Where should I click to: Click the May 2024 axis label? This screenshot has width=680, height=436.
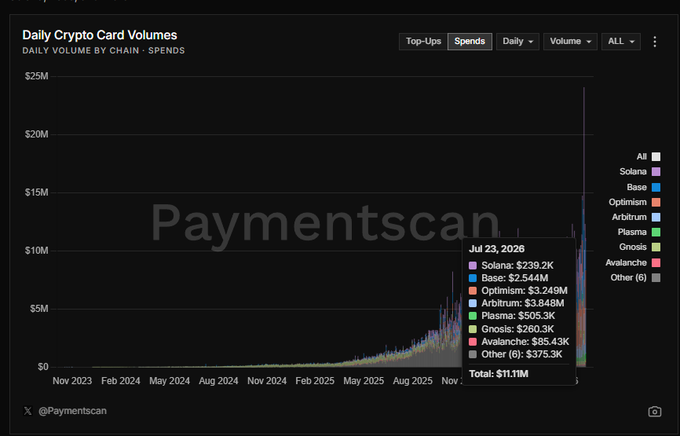coord(170,381)
